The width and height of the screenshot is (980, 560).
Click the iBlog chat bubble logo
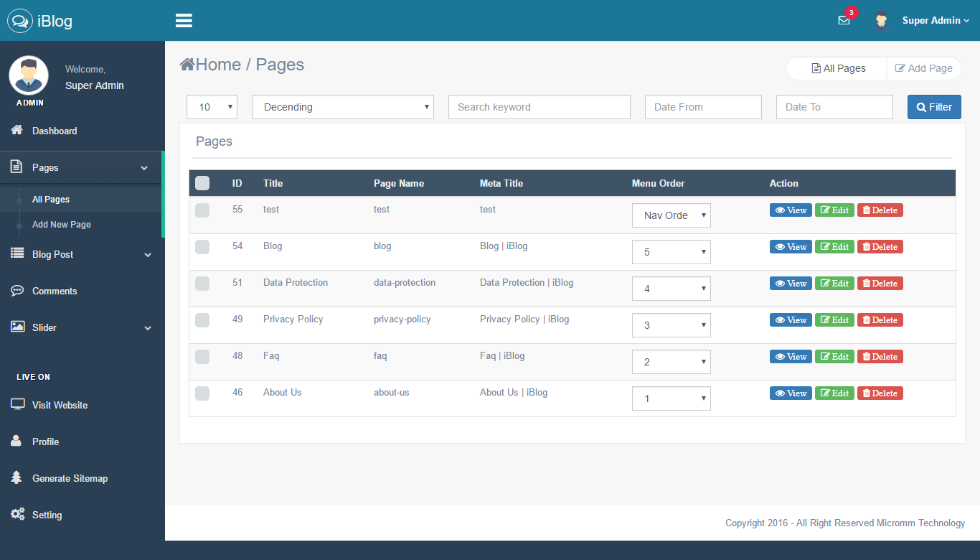[20, 21]
